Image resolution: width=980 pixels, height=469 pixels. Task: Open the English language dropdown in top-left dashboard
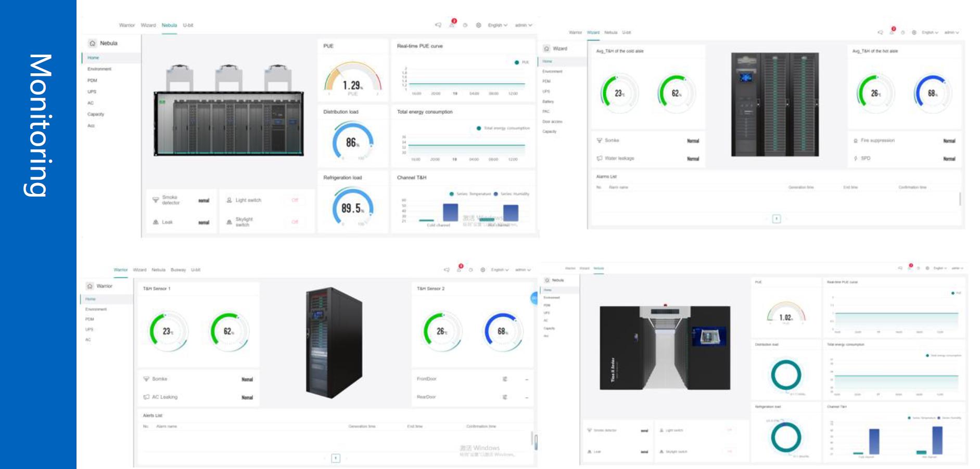497,25
